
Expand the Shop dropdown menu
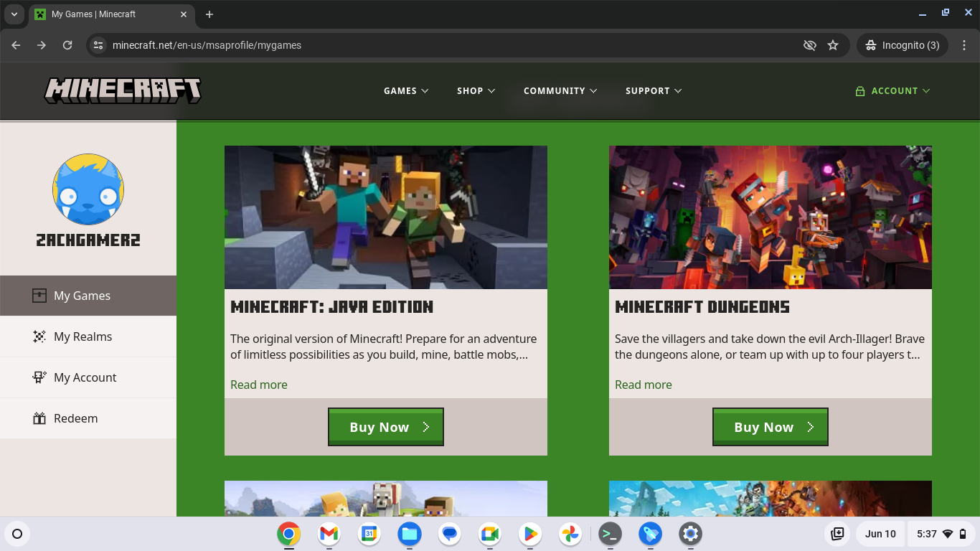476,91
